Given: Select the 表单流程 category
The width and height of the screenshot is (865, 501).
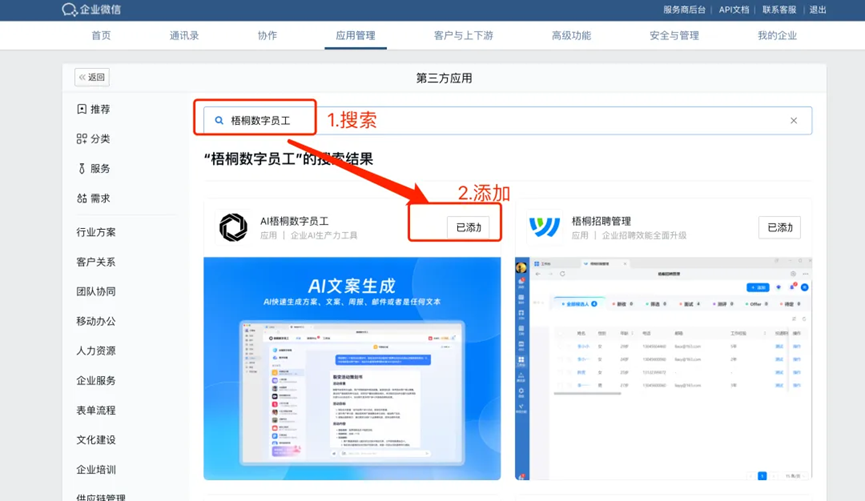Looking at the screenshot, I should click(x=96, y=411).
